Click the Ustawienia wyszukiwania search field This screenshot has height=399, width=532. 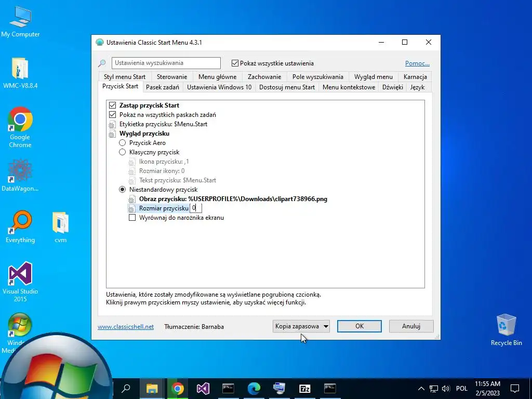tap(166, 63)
